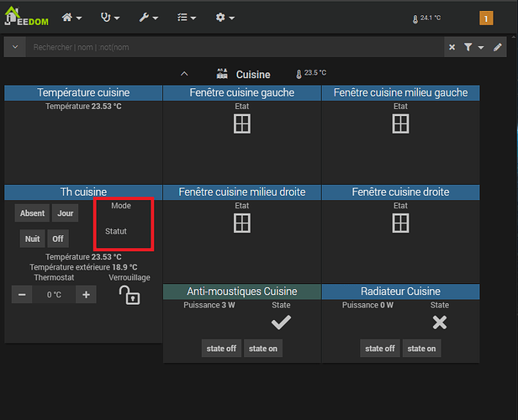Turn Anti-moustiques Cuisine state off

[221, 349]
